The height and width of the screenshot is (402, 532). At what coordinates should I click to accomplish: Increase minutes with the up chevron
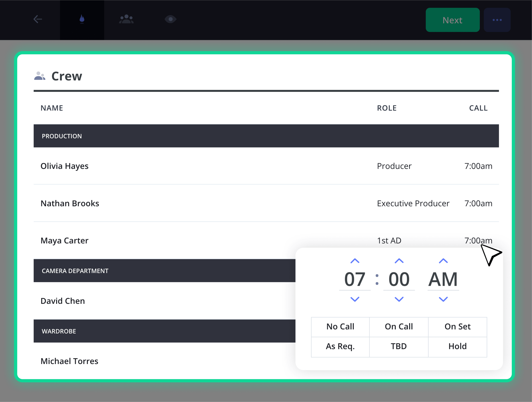(x=399, y=261)
